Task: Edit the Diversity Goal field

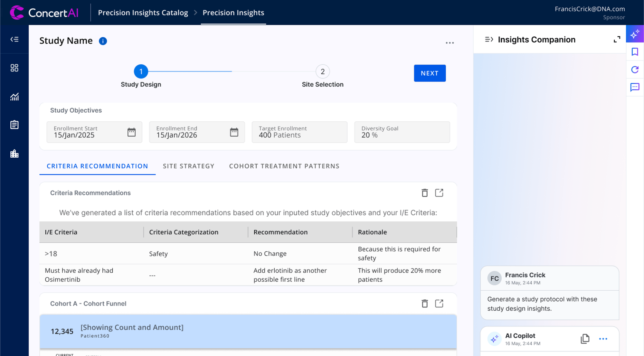Action: coord(402,132)
